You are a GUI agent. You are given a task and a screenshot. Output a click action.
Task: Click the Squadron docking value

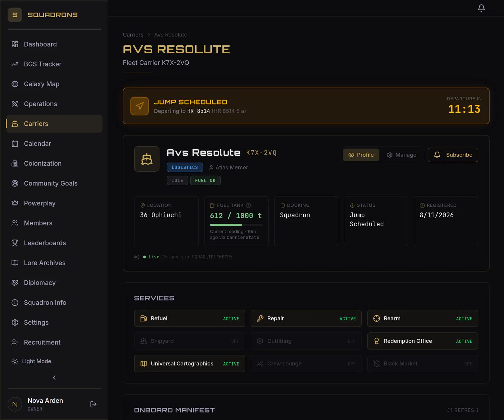point(295,215)
